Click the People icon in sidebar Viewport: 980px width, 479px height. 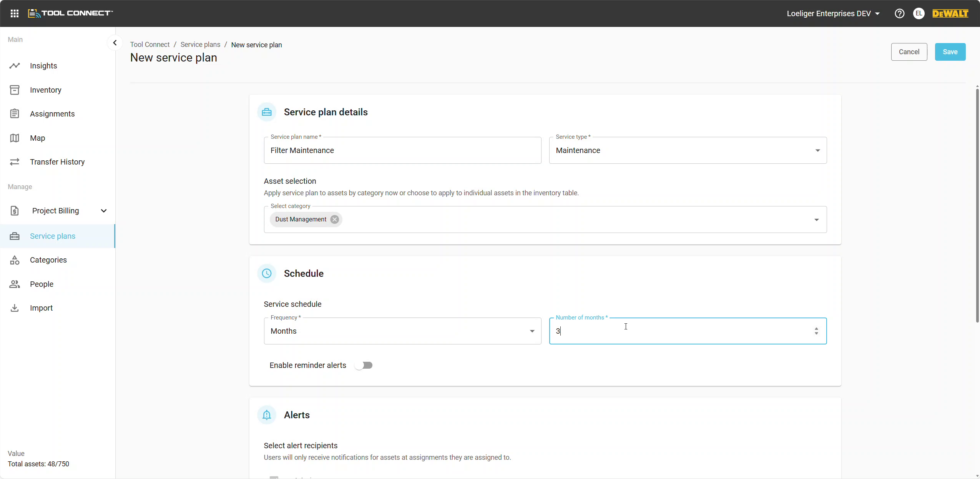pos(15,284)
